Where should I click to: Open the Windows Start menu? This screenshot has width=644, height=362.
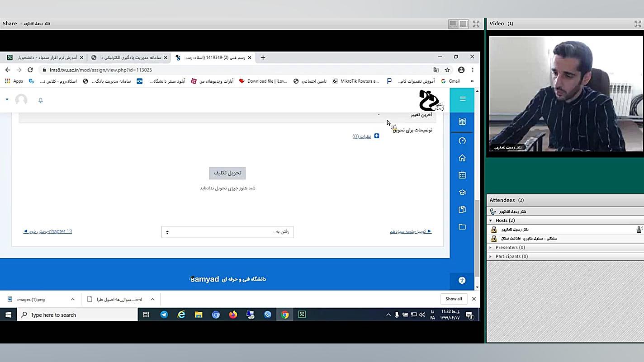(8, 315)
